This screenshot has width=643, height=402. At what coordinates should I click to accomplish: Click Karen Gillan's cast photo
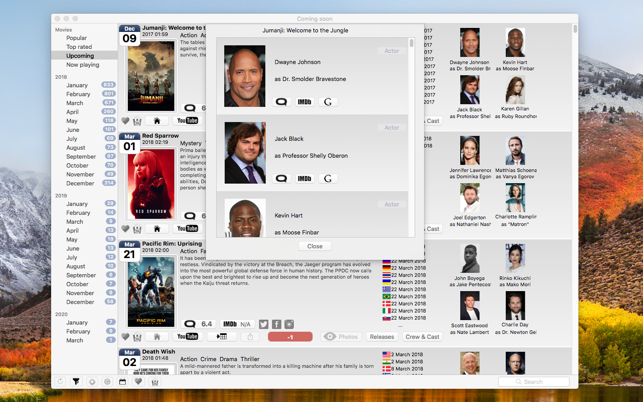pyautogui.click(x=515, y=90)
